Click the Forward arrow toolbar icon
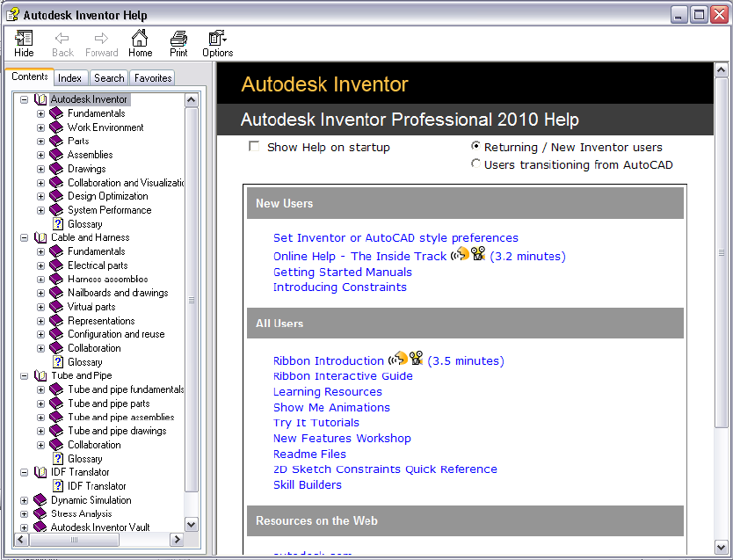The width and height of the screenshot is (733, 560). click(x=101, y=39)
